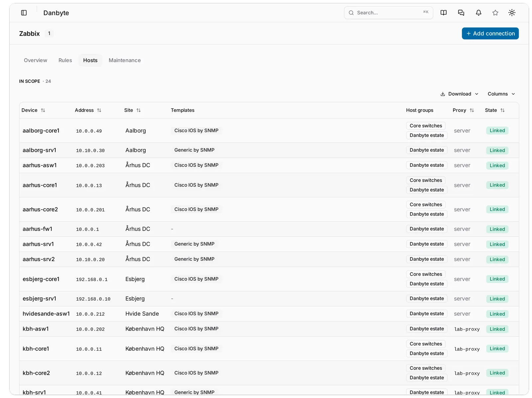
Task: Switch to the Overview tab
Action: pos(36,60)
